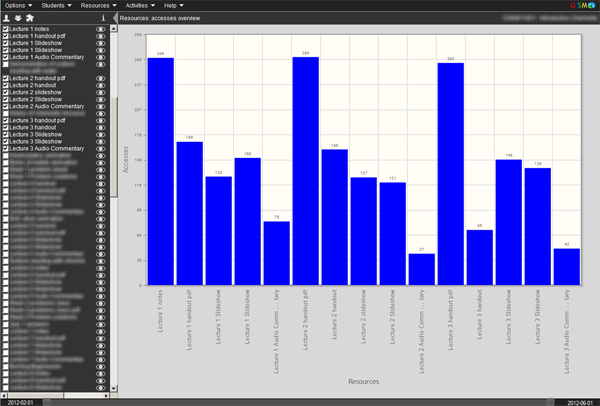The height and width of the screenshot is (406, 600).
Task: Click the date range slider at bottom
Action: tap(300, 401)
